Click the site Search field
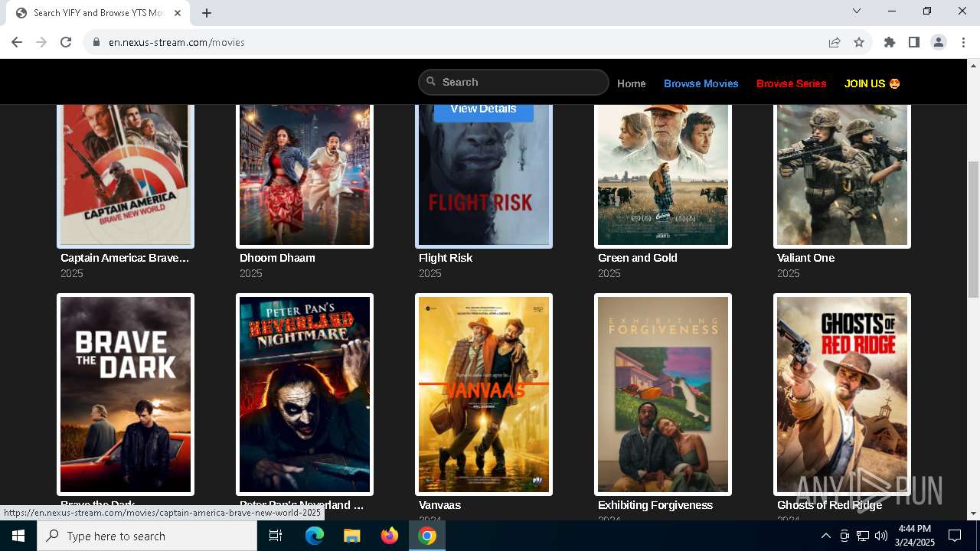980x551 pixels. point(514,82)
